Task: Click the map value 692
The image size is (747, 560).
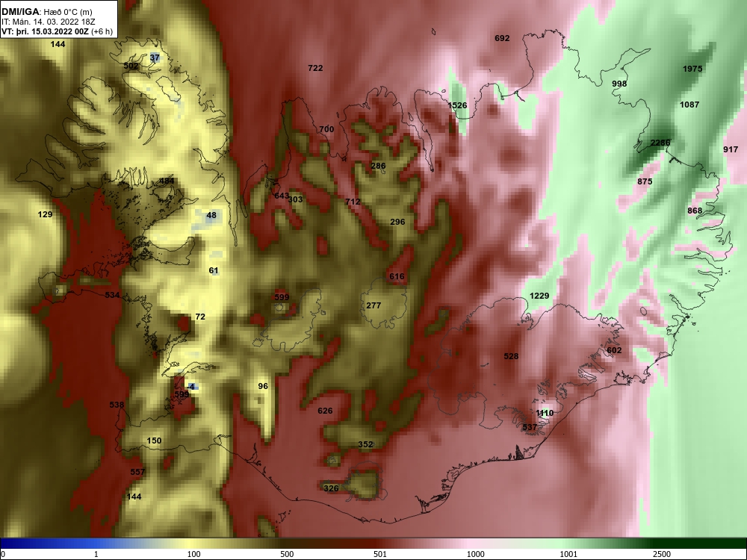Action: click(502, 38)
